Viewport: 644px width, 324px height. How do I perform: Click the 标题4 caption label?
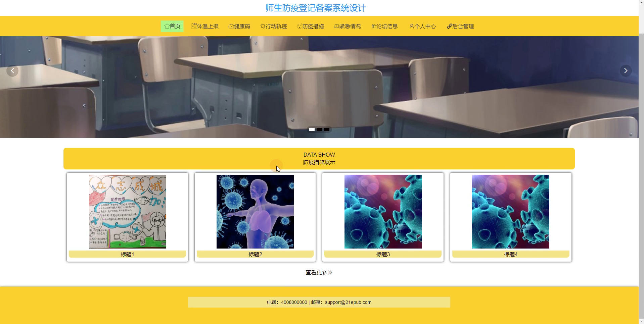(511, 254)
